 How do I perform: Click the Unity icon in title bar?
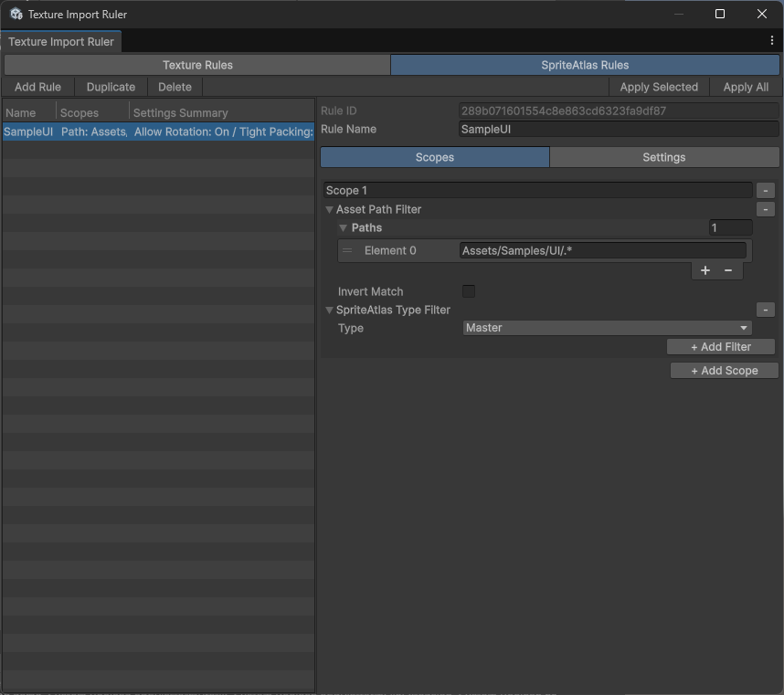[x=16, y=14]
